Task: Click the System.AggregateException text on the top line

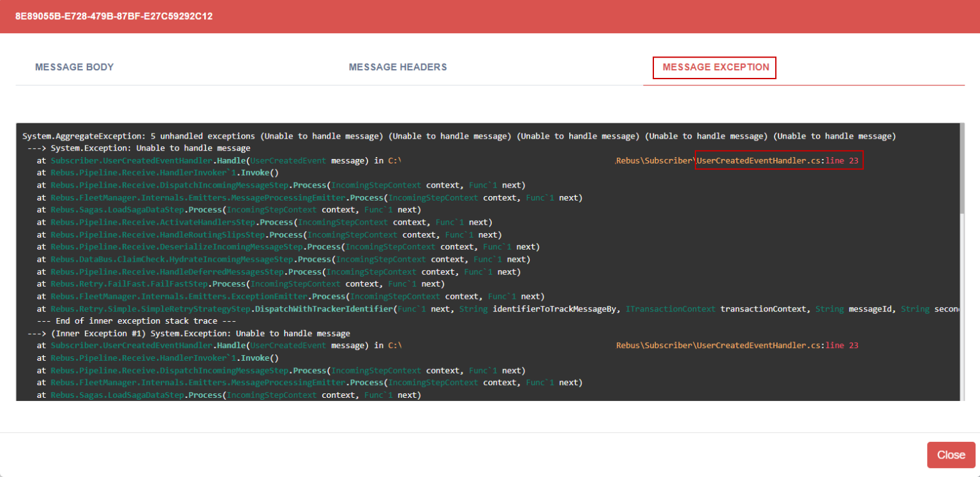Action: (80, 136)
